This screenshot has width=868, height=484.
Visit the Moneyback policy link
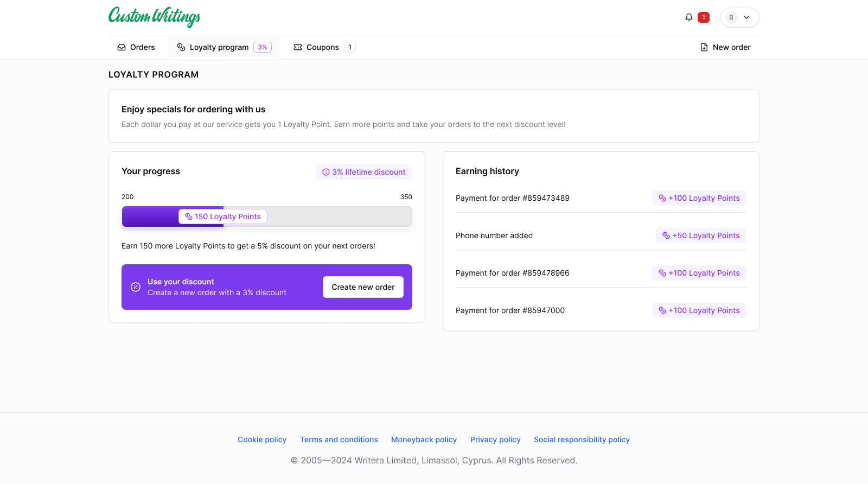tap(424, 440)
